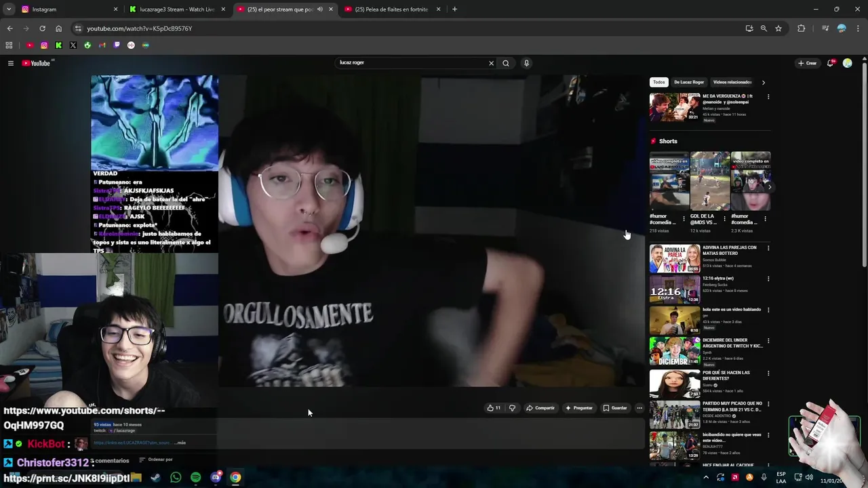The height and width of the screenshot is (488, 868).
Task: Open options for hola este es un video
Action: point(768,310)
